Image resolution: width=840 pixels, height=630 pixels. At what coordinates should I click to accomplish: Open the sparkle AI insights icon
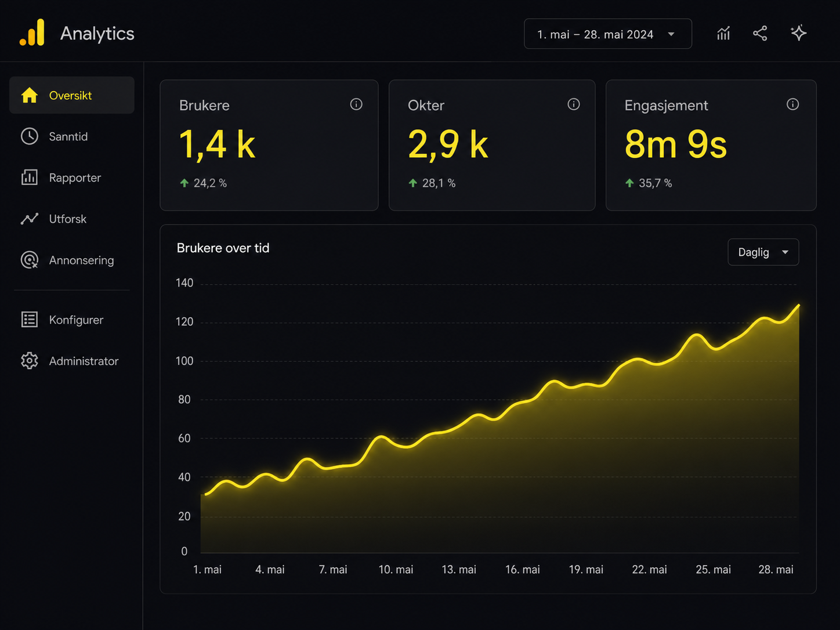(799, 33)
